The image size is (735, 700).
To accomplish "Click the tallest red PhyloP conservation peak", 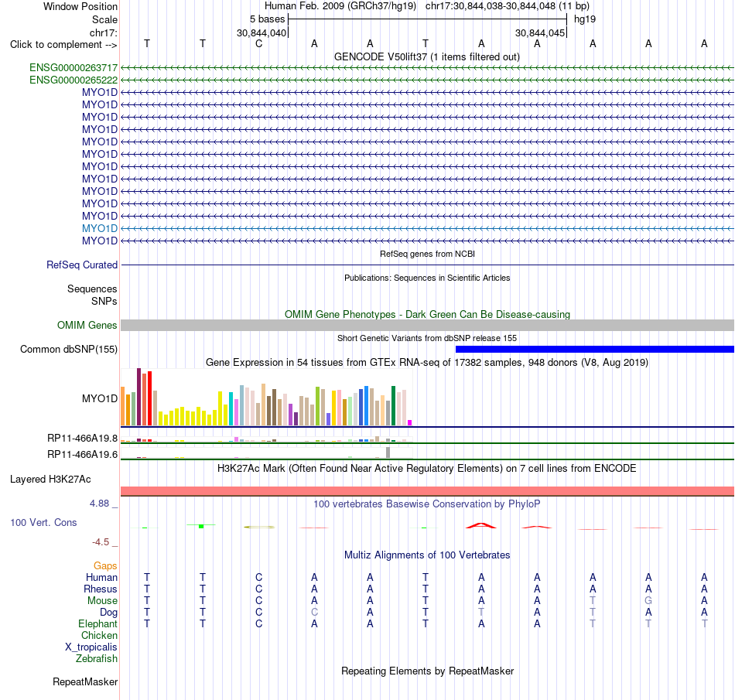I will point(481,526).
